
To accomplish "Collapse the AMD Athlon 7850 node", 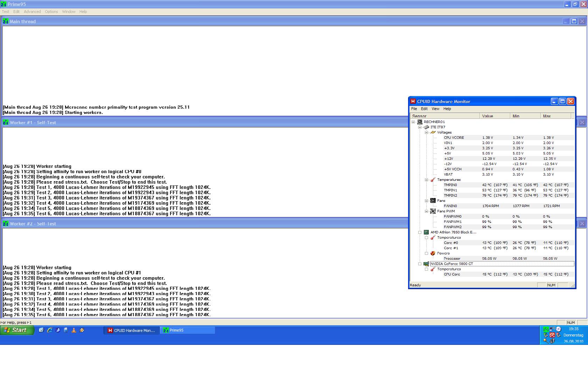I will [420, 232].
